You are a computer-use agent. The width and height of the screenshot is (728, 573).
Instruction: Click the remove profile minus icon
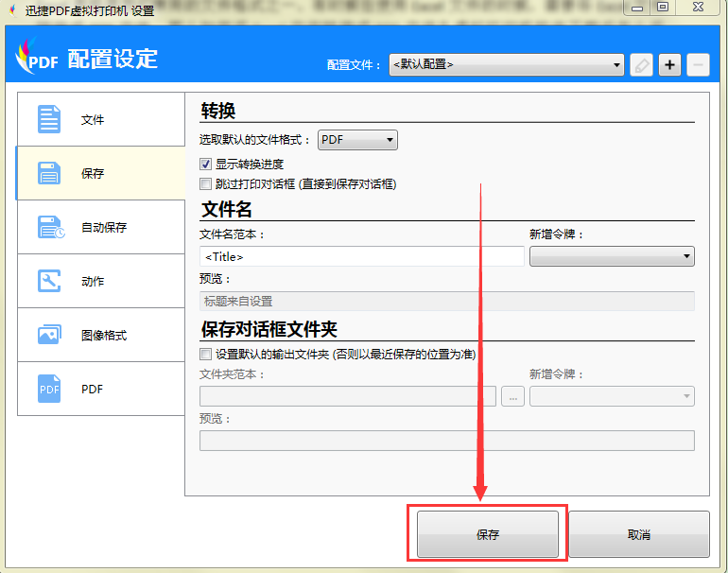[x=698, y=65]
